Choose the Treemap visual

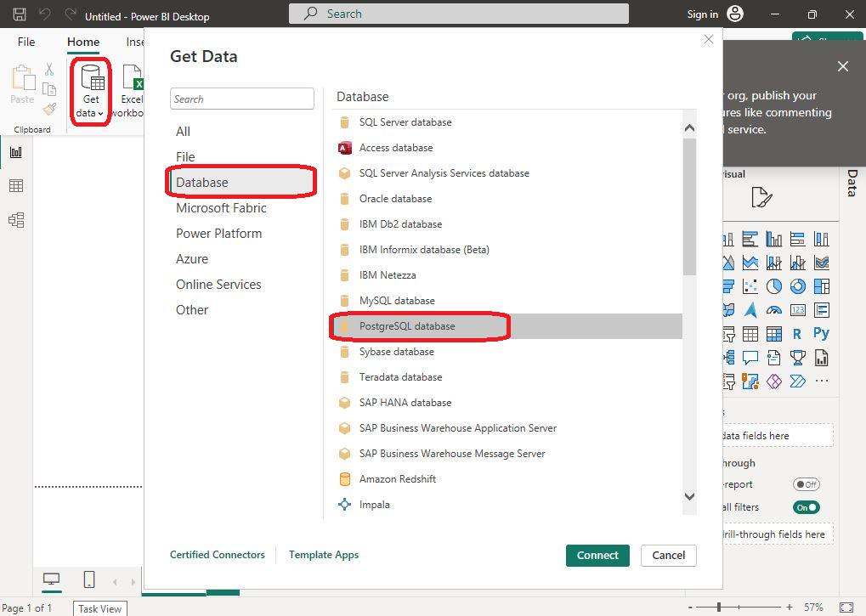point(821,286)
